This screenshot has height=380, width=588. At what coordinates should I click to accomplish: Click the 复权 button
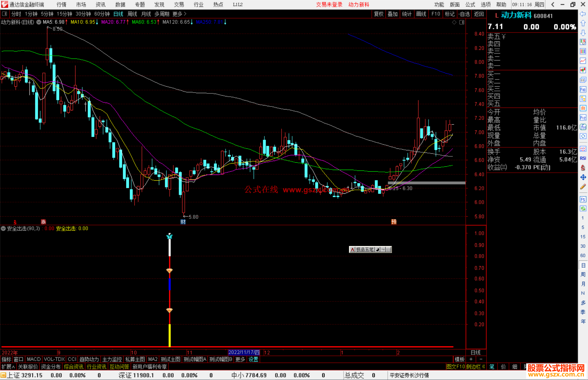(378, 14)
